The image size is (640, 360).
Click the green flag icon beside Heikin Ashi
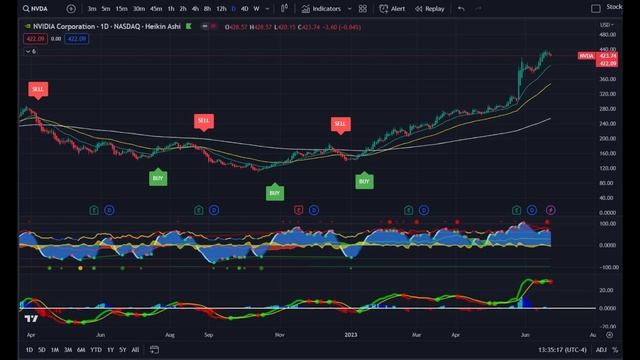point(189,26)
